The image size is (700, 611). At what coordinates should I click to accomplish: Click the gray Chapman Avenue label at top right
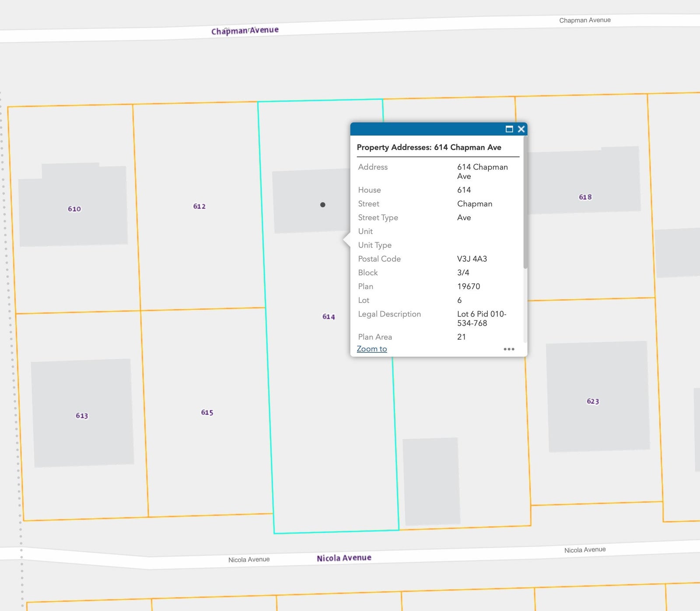coord(584,20)
